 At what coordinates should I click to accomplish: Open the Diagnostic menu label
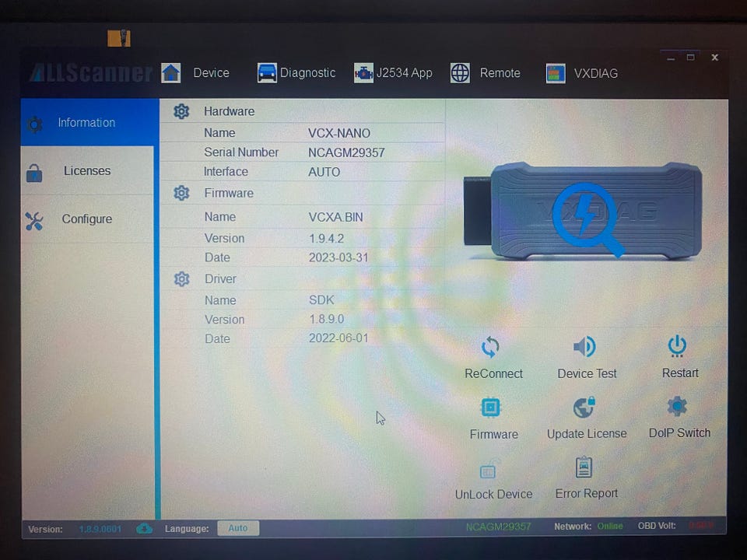click(x=308, y=73)
